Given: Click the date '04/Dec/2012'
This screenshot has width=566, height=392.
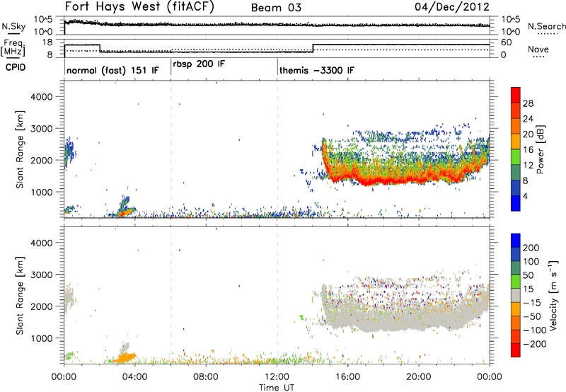Looking at the screenshot, I should [x=452, y=7].
